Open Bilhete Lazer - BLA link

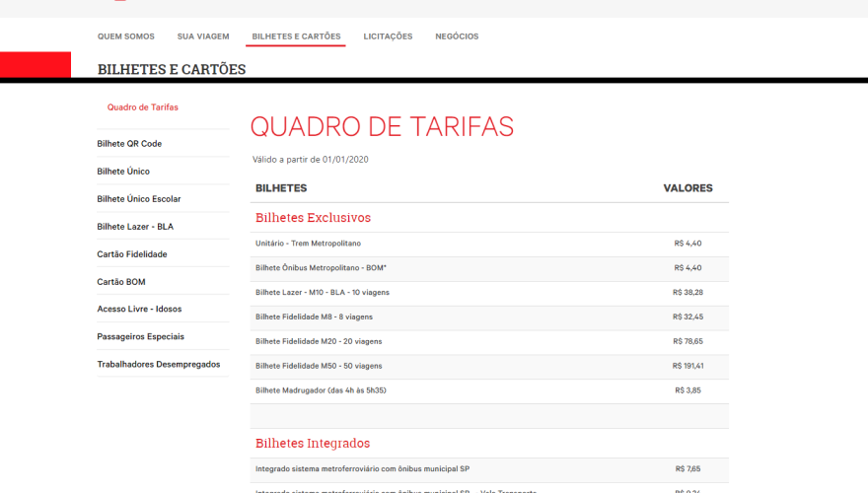135,227
